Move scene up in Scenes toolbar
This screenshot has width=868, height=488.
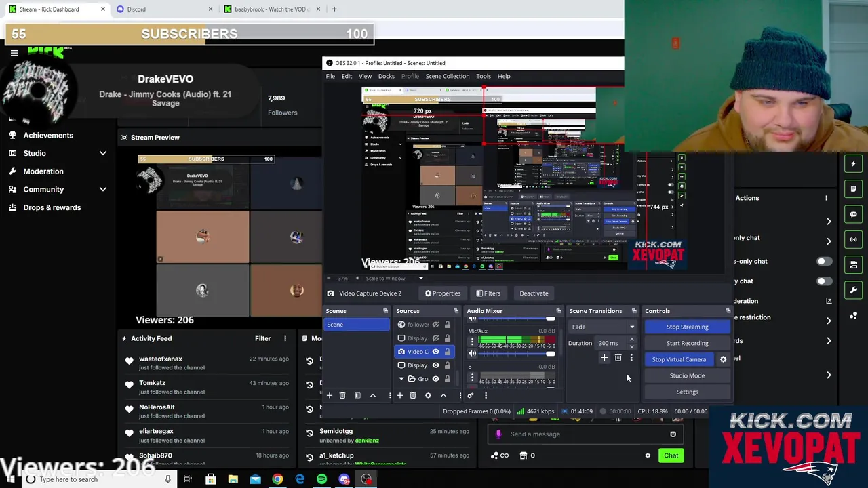(x=372, y=395)
